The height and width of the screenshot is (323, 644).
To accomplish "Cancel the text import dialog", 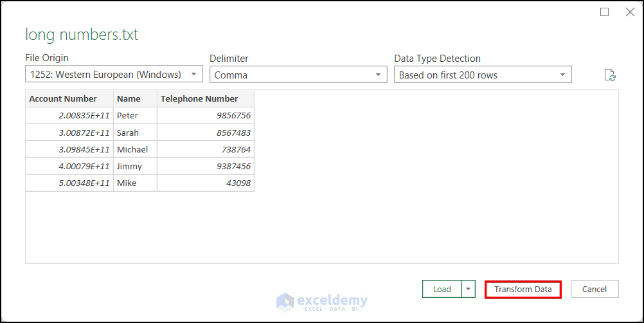I will pos(595,290).
